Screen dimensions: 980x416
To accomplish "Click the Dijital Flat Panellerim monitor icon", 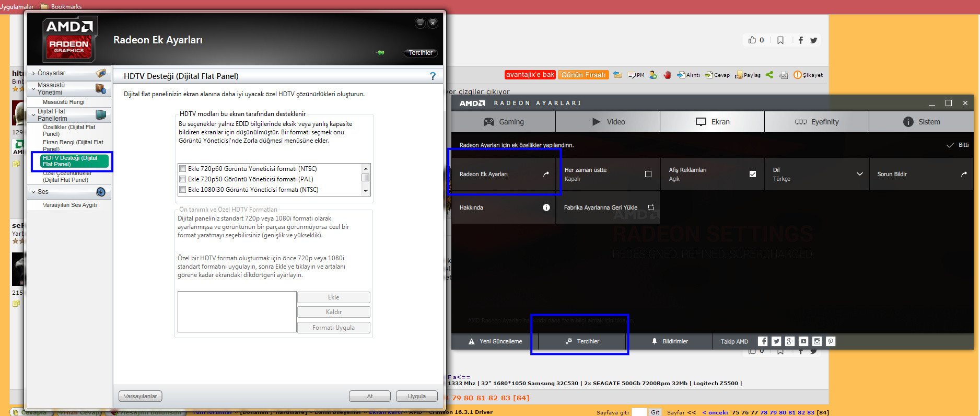I will 101,114.
